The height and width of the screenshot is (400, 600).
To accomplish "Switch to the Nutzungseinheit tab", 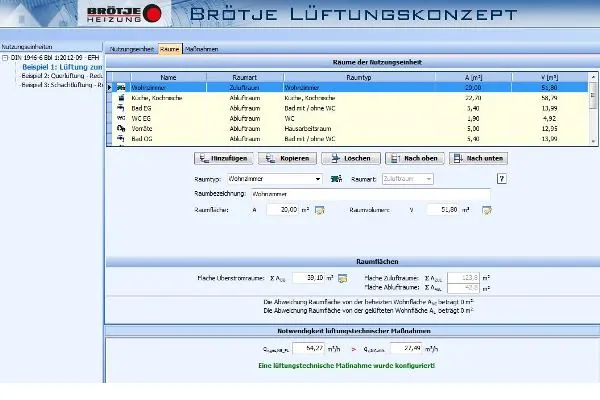I will pos(131,49).
